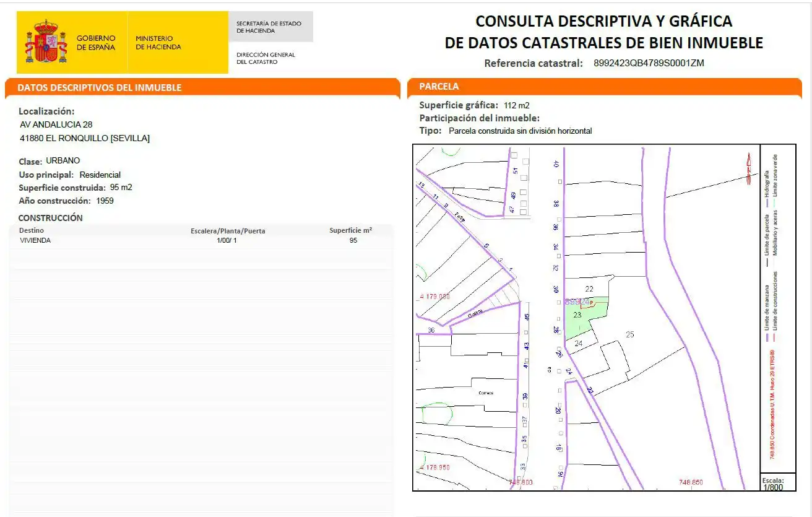This screenshot has height=517, width=812.
Task: Click the Participación del inmueble label
Action: 480,118
